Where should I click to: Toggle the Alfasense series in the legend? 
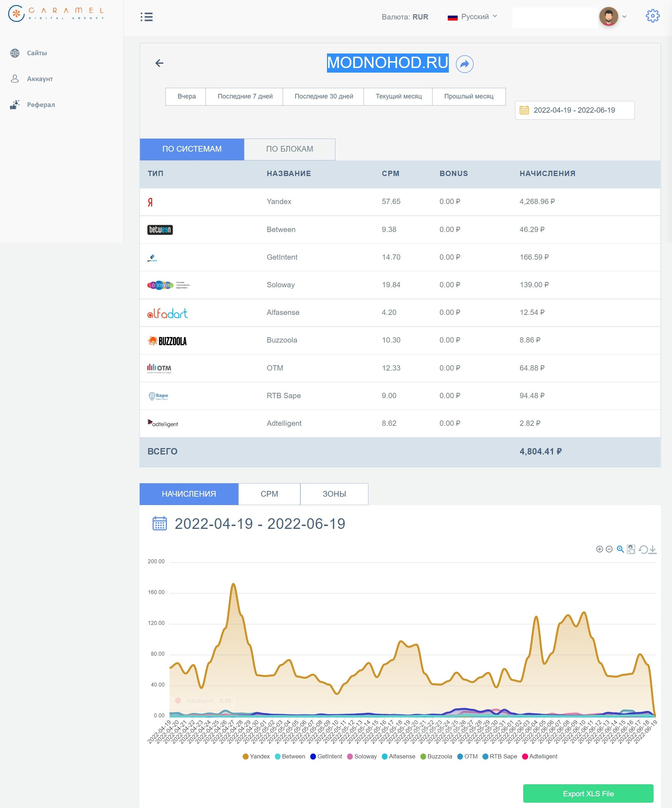pos(399,756)
